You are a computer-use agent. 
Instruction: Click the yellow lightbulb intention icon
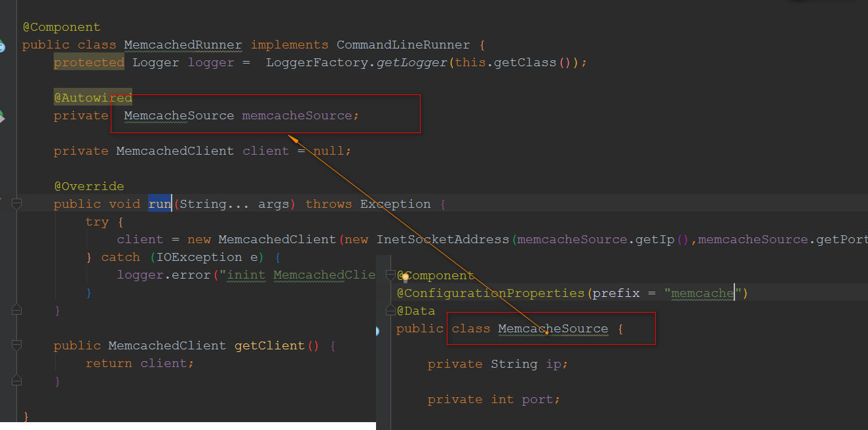click(x=406, y=276)
